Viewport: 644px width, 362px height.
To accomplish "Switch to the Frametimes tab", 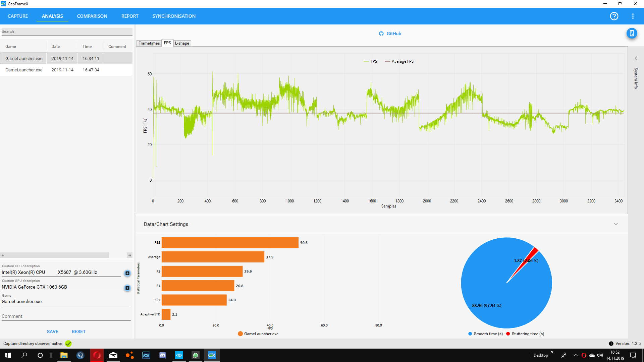I will (149, 43).
